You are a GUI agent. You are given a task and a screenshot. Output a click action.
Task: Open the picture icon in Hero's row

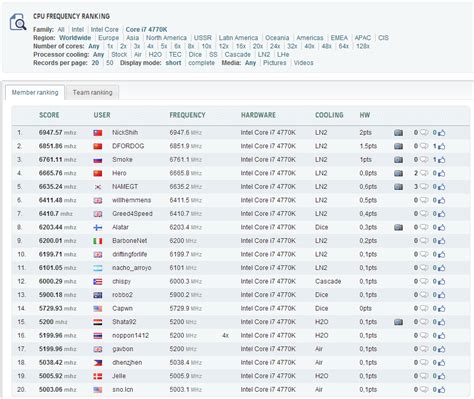(x=398, y=173)
